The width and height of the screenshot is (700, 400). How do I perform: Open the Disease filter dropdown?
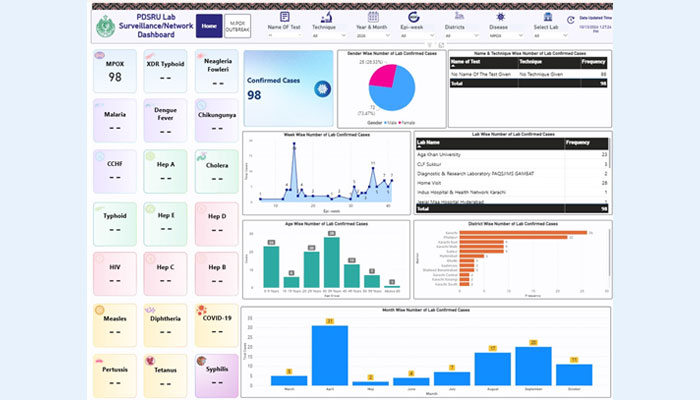[506, 36]
